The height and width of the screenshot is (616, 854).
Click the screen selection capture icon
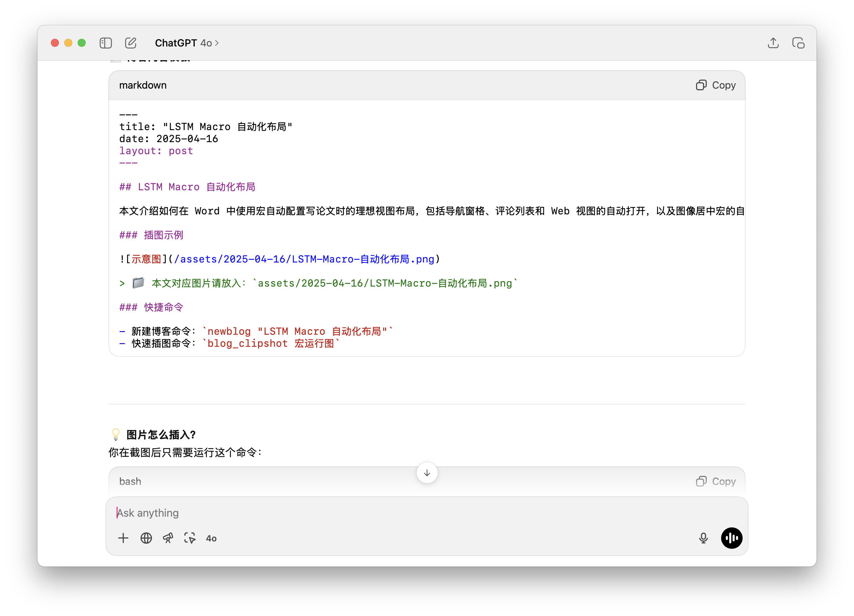[x=190, y=538]
